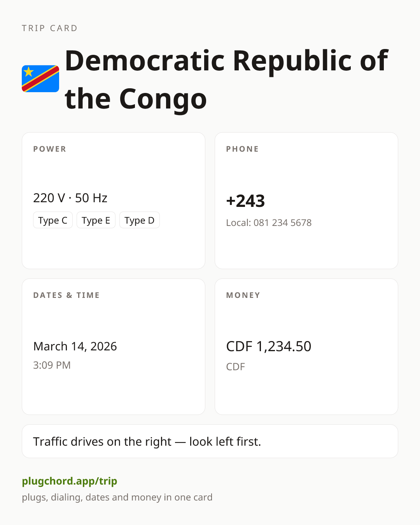This screenshot has height=525, width=420.
Task: Click the POWER card heading
Action: click(50, 149)
